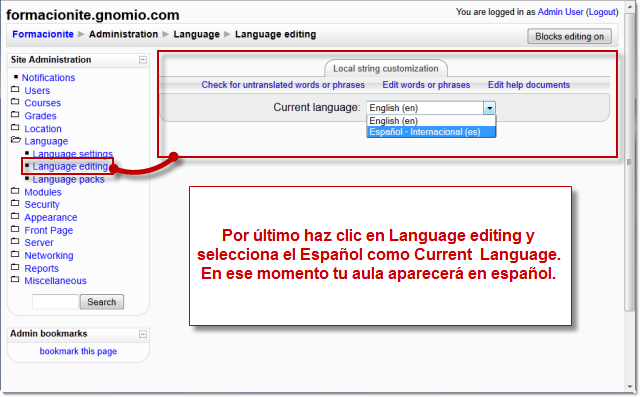Click the open folder icon beside Language
Viewport: 640px width, 397px height.
click(16, 140)
